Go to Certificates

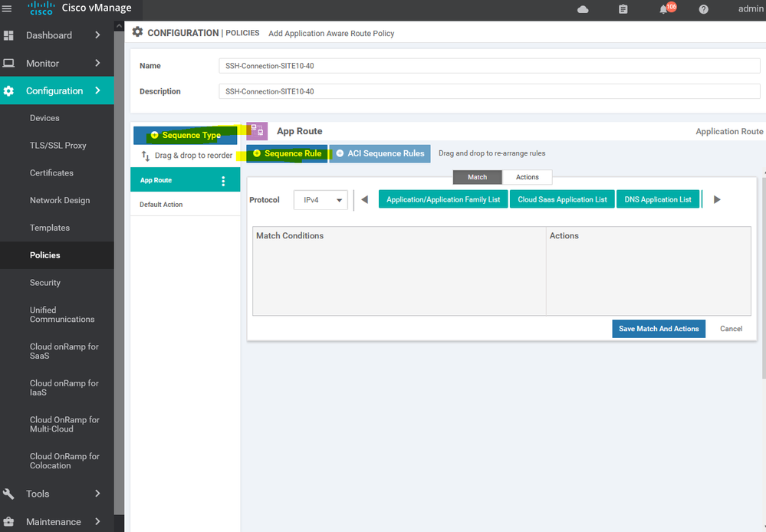click(51, 173)
